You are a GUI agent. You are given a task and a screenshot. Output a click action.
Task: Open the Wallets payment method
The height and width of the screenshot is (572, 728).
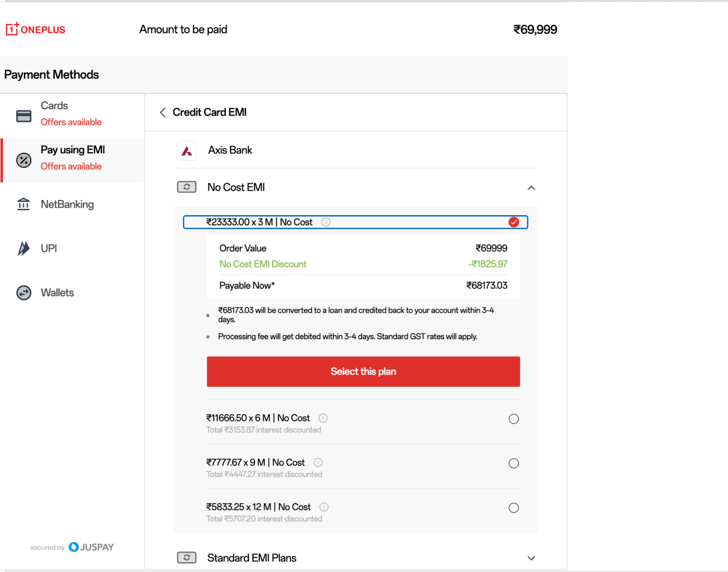tap(57, 293)
